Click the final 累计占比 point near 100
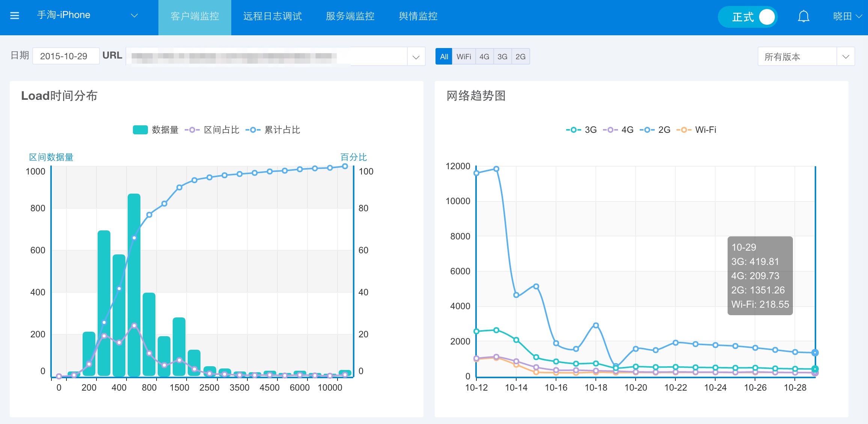The image size is (868, 424). pyautogui.click(x=345, y=166)
